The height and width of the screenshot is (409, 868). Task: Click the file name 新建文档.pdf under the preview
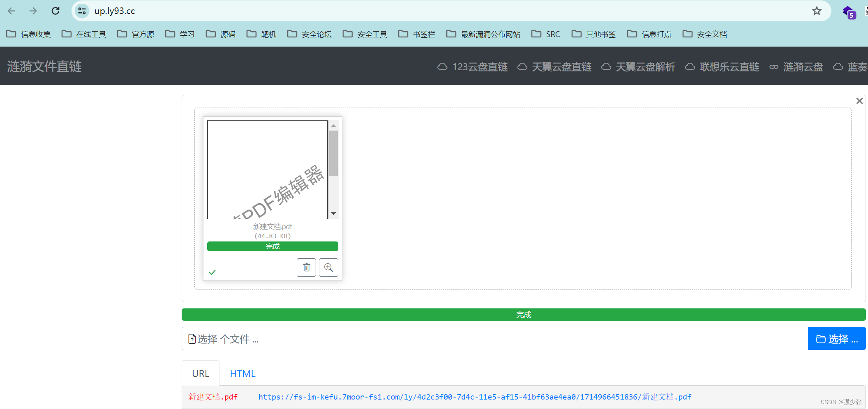point(272,227)
